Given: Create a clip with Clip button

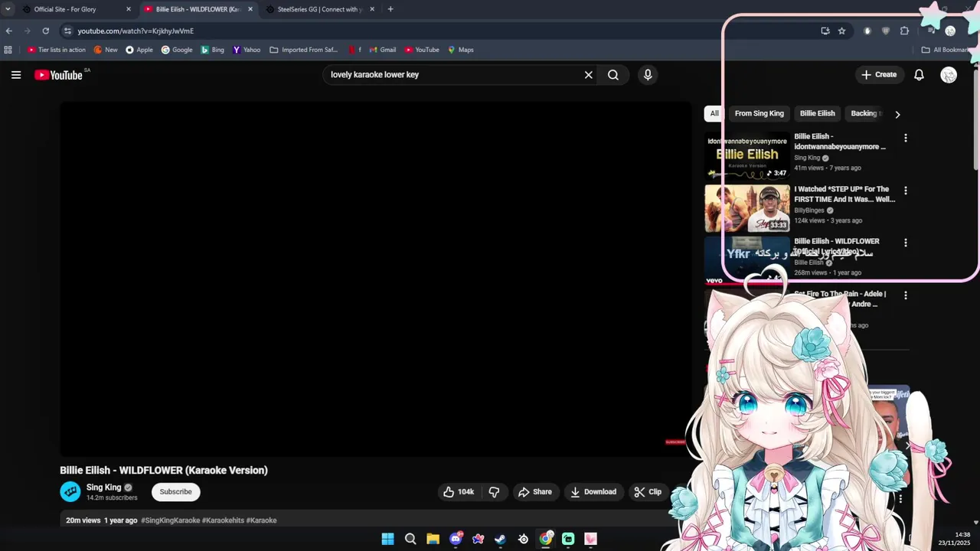Looking at the screenshot, I should (x=648, y=492).
